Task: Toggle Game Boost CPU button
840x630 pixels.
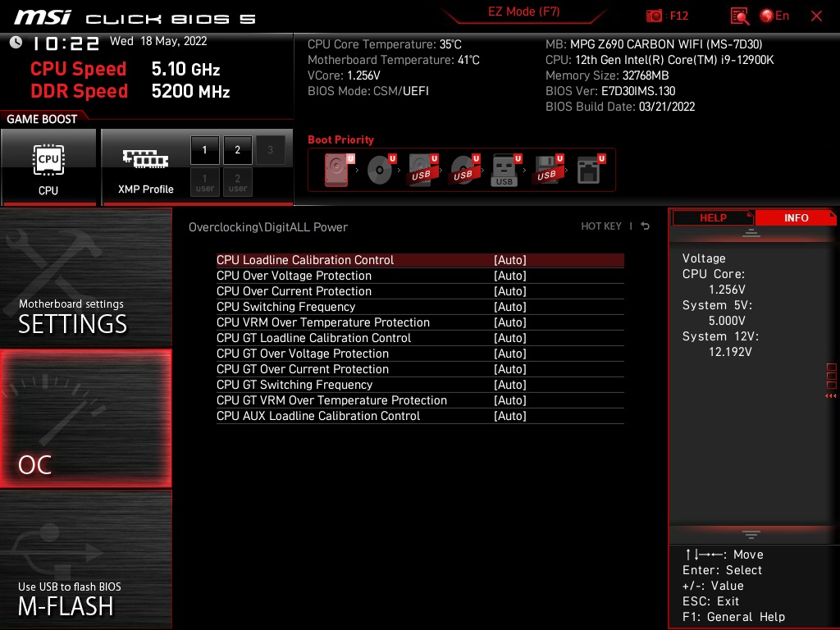Action: [48, 167]
